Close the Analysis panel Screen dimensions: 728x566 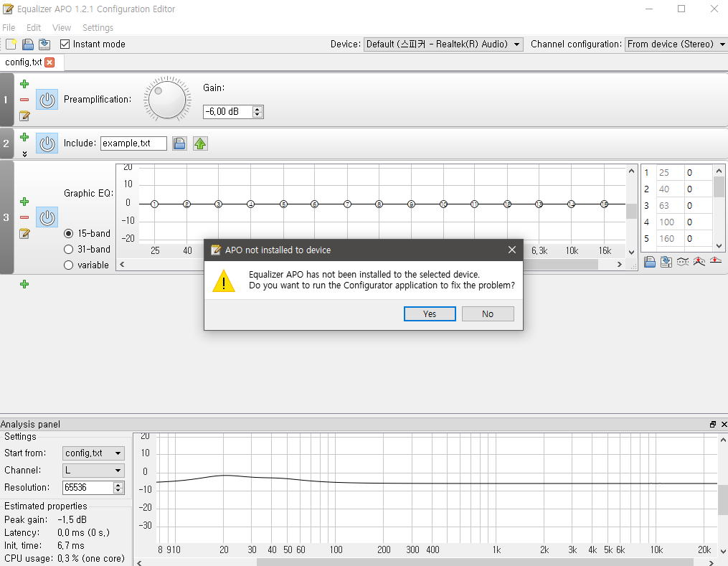(x=724, y=425)
